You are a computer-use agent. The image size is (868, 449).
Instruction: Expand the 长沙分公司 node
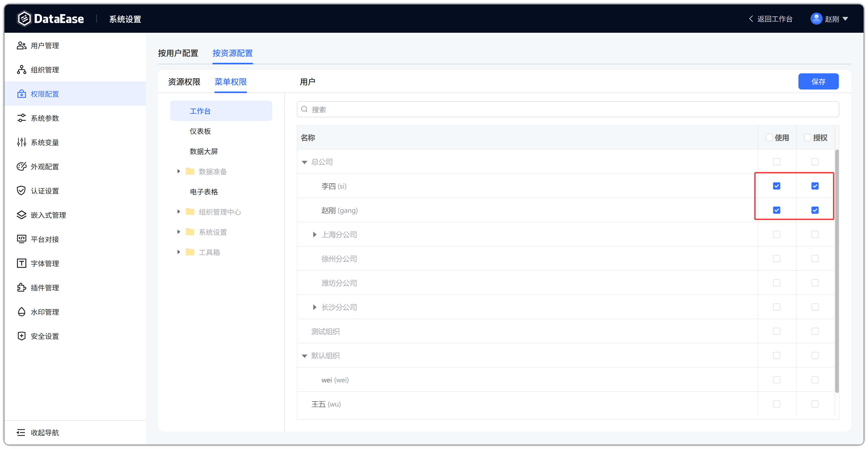pyautogui.click(x=315, y=307)
